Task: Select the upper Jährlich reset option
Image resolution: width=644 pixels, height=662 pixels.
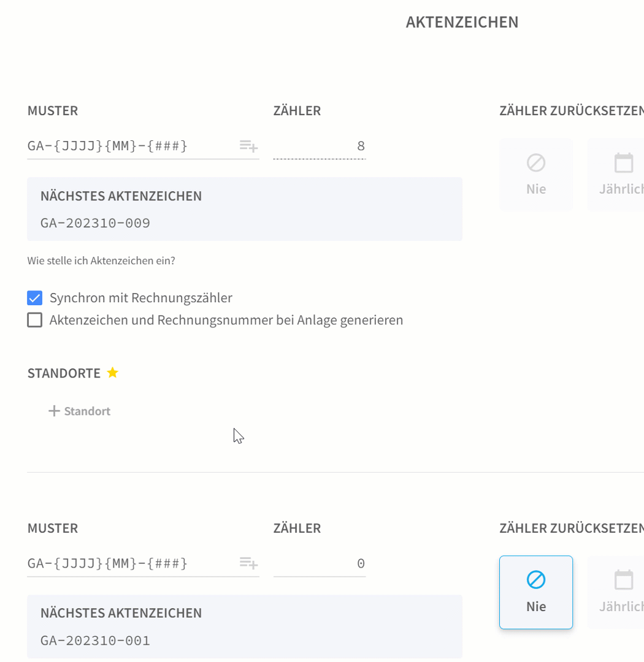Action: 616,174
